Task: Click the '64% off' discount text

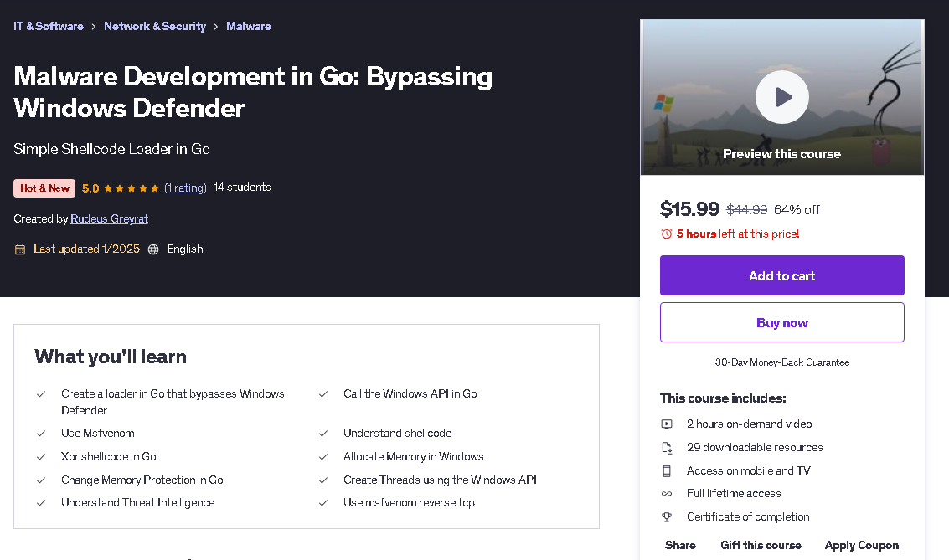Action: click(797, 210)
